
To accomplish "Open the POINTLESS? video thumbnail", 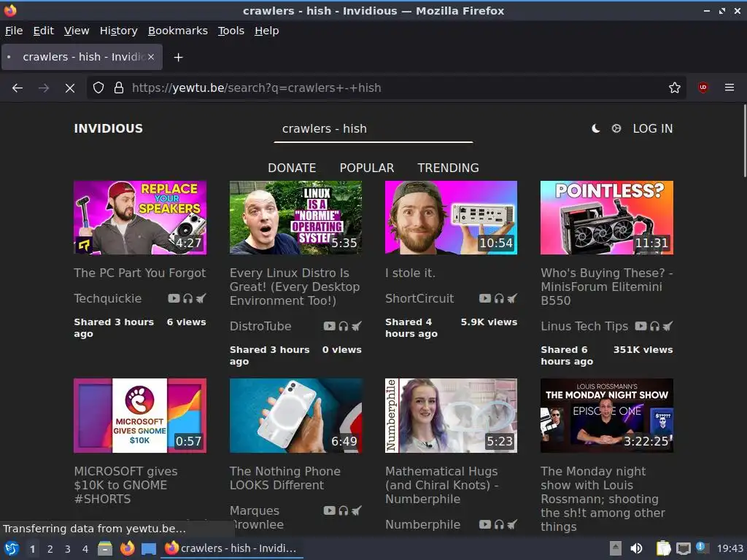I will (607, 217).
